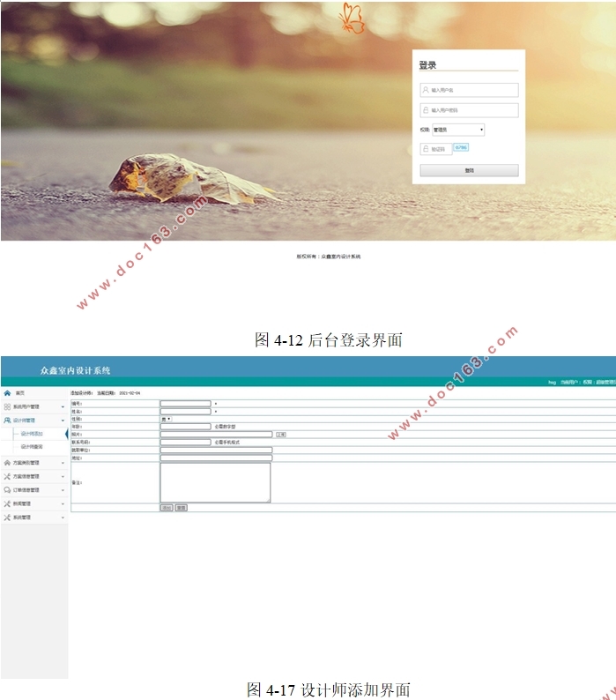Expand the 新闻管理 menu arrow
The width and height of the screenshot is (616, 700).
[x=63, y=504]
